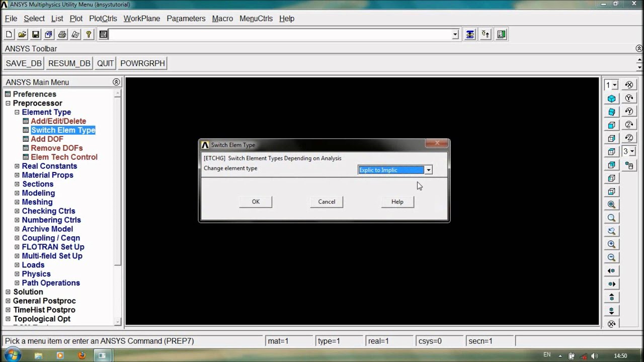Click the ANSYS Help question mark icon
Image resolution: width=644 pixels, height=362 pixels.
(x=89, y=34)
